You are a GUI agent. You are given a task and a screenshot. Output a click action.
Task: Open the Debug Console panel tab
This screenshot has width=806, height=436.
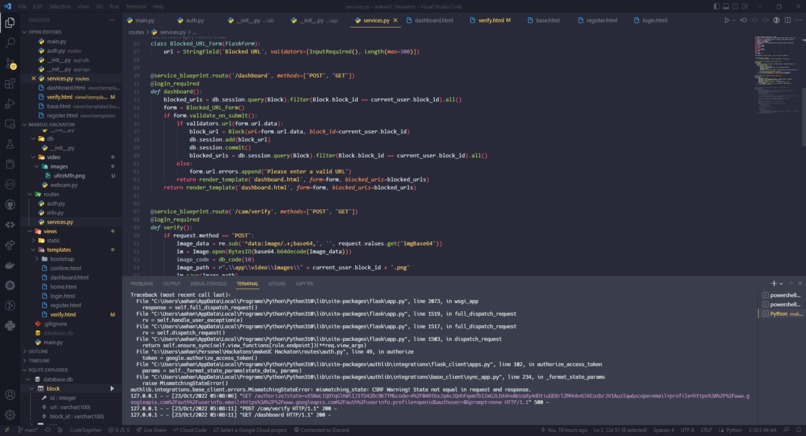(x=209, y=284)
